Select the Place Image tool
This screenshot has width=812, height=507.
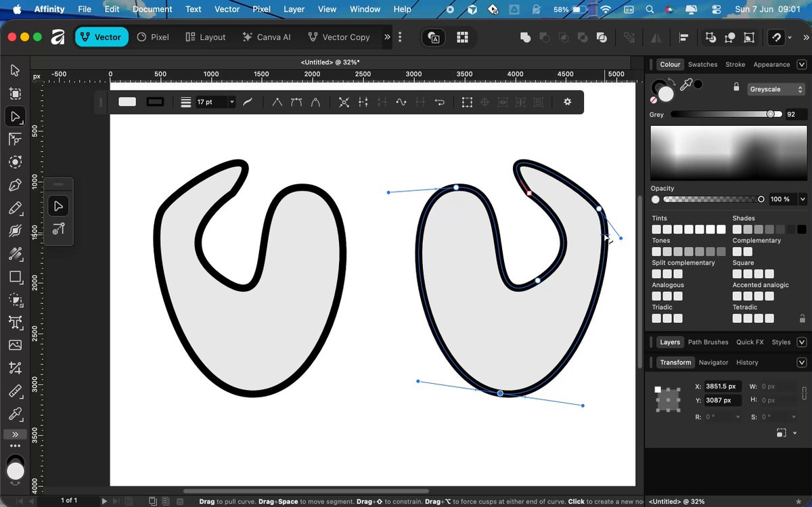point(15,345)
